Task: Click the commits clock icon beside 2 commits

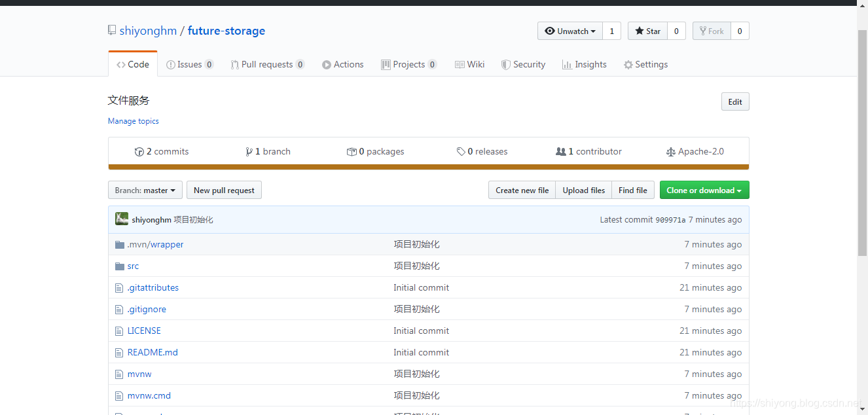Action: pyautogui.click(x=139, y=151)
